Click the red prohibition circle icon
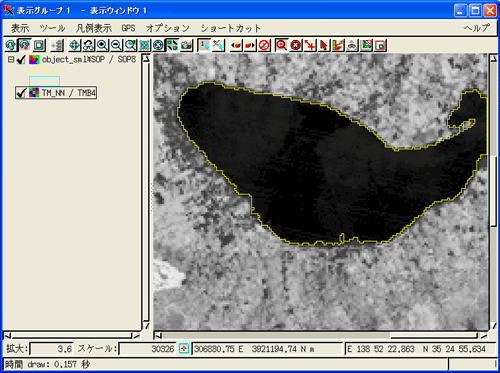This screenshot has height=373, width=500. pyautogui.click(x=264, y=45)
